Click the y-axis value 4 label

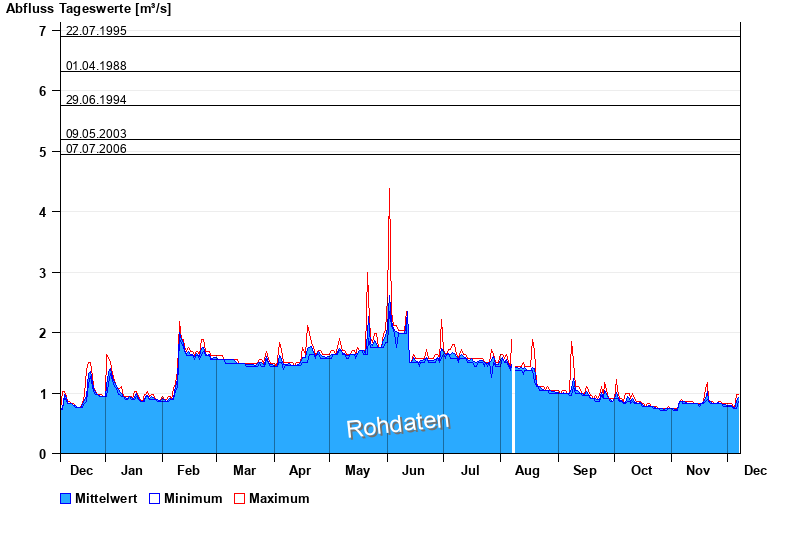tap(42, 212)
